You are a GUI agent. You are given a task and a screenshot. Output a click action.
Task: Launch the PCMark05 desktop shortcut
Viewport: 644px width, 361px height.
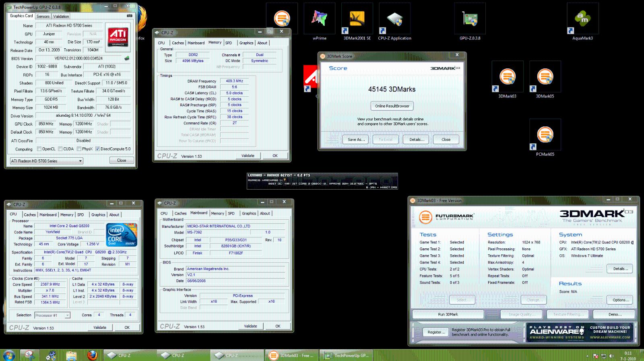[x=545, y=138]
